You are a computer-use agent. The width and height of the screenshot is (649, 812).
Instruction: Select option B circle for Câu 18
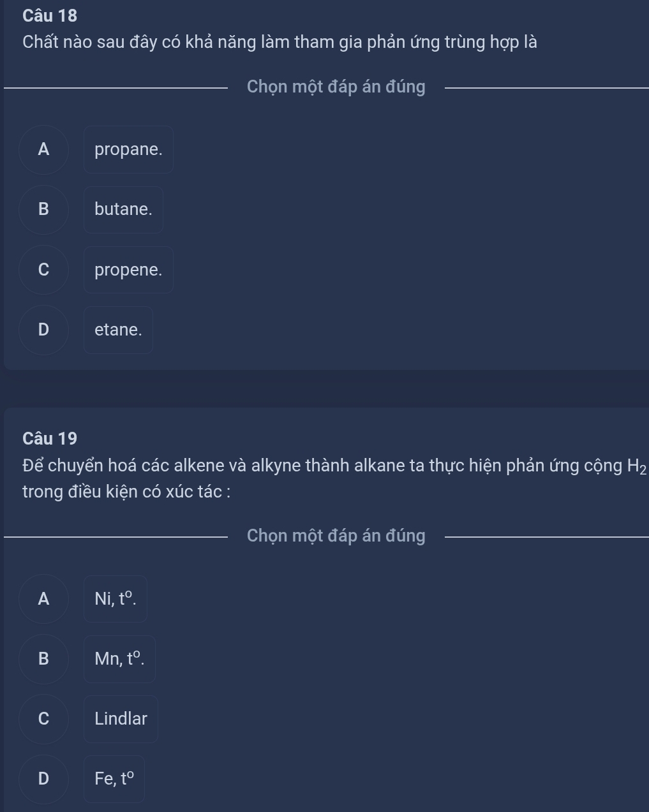pyautogui.click(x=43, y=209)
